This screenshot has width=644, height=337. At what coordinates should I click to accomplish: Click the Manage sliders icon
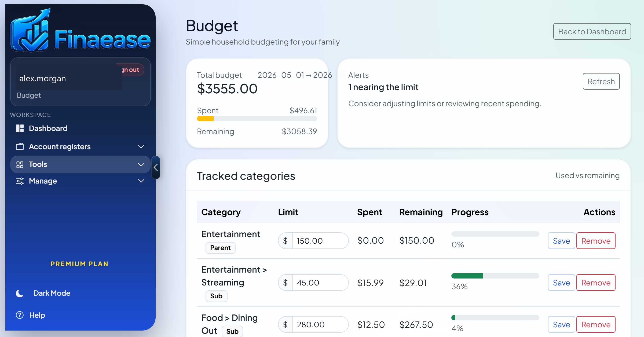point(20,181)
